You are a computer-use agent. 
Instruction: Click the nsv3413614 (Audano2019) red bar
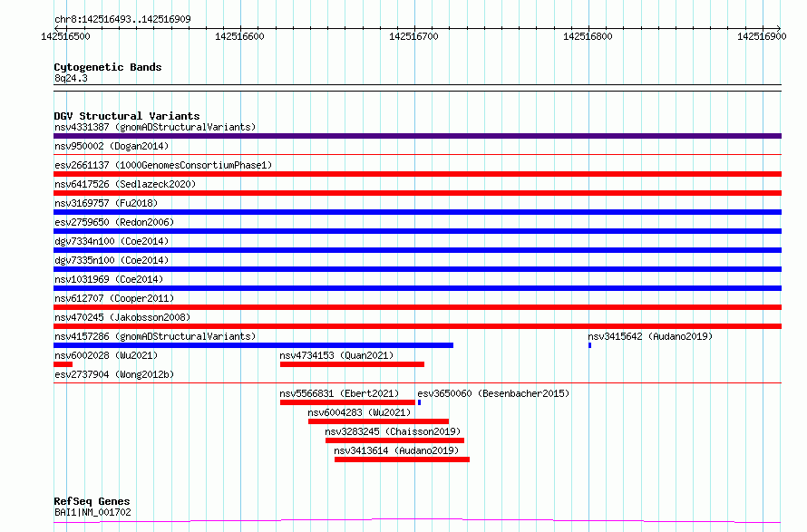click(402, 459)
